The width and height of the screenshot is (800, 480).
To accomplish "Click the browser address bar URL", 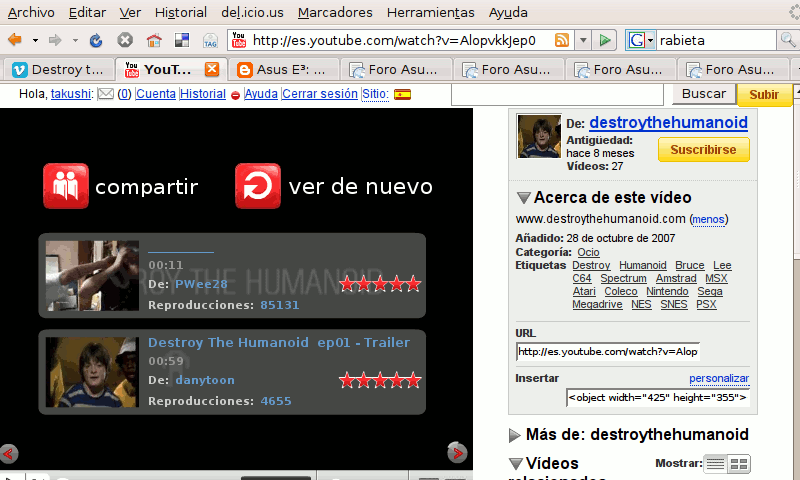I will tap(394, 40).
